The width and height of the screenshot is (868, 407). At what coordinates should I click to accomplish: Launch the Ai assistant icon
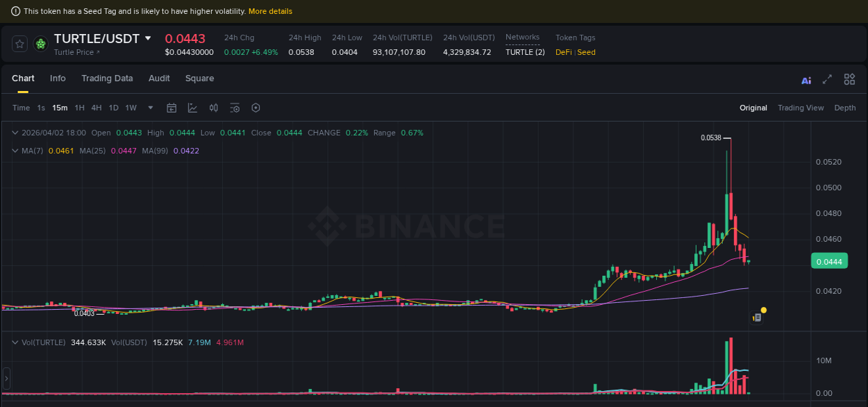click(806, 80)
